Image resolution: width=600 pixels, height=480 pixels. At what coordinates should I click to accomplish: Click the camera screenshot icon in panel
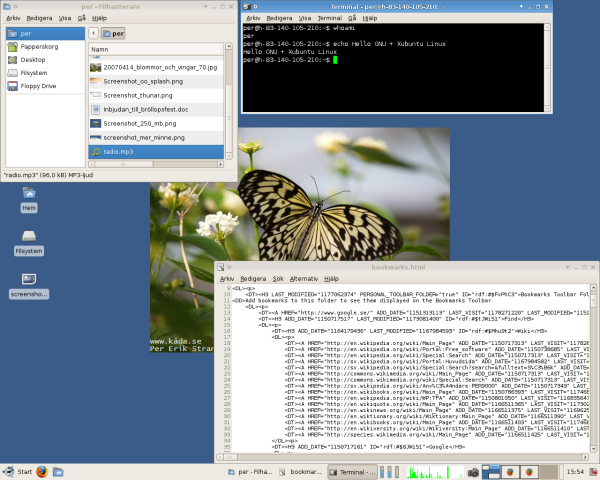point(473,472)
